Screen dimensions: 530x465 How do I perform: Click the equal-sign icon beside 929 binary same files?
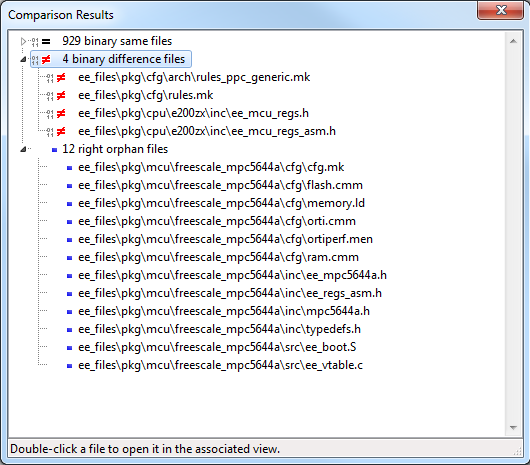pos(46,42)
